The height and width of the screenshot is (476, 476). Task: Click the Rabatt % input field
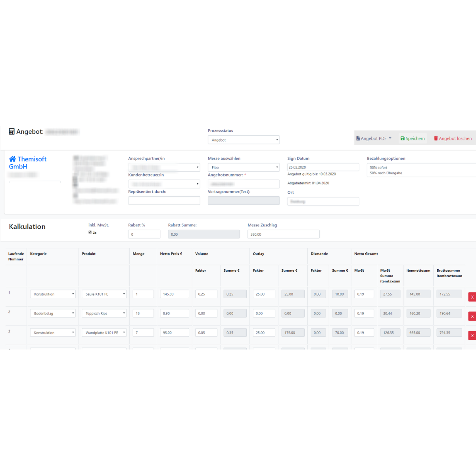[x=144, y=234]
